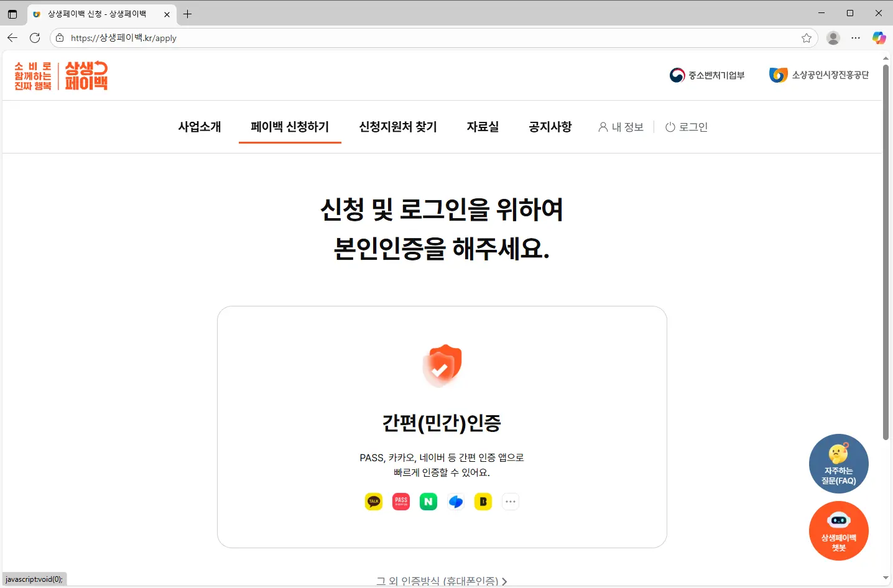Select the PASS app authentication icon
The height and width of the screenshot is (588, 893).
pos(400,502)
